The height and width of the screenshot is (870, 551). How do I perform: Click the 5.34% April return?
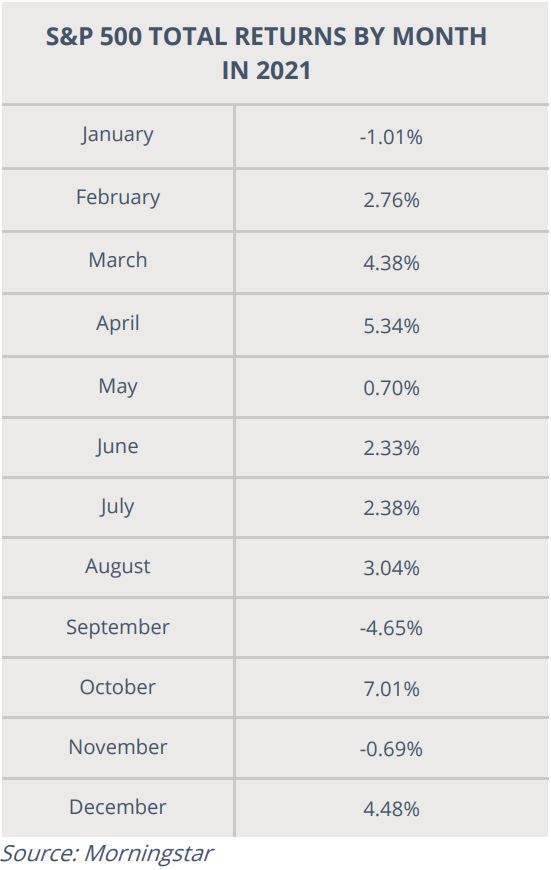click(391, 326)
